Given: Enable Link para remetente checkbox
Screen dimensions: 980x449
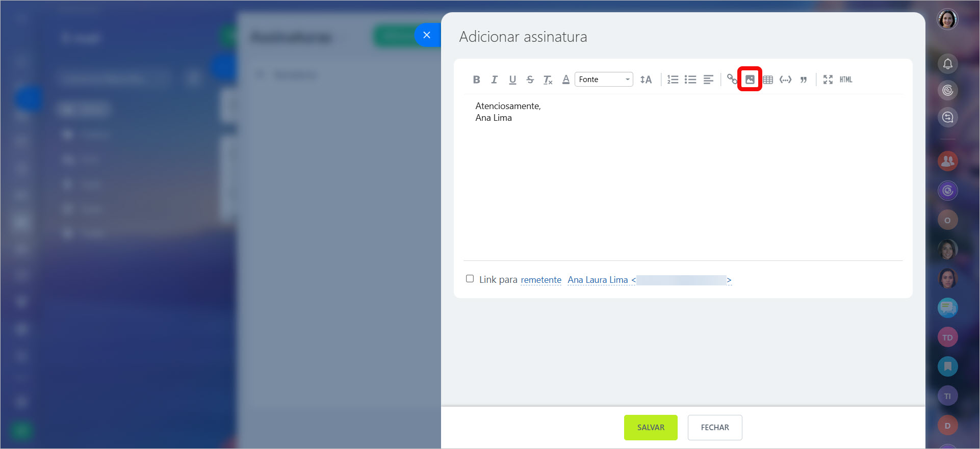Looking at the screenshot, I should click(470, 279).
